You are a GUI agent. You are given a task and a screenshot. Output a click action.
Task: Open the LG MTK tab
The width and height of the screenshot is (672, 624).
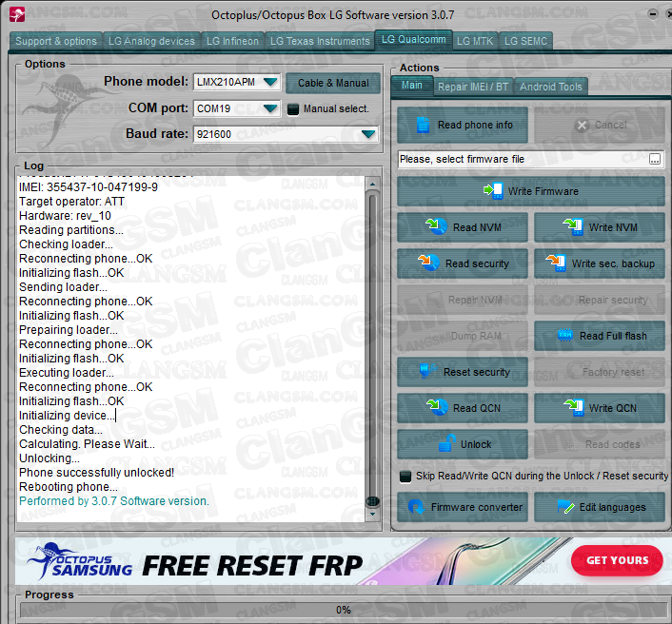[x=475, y=41]
